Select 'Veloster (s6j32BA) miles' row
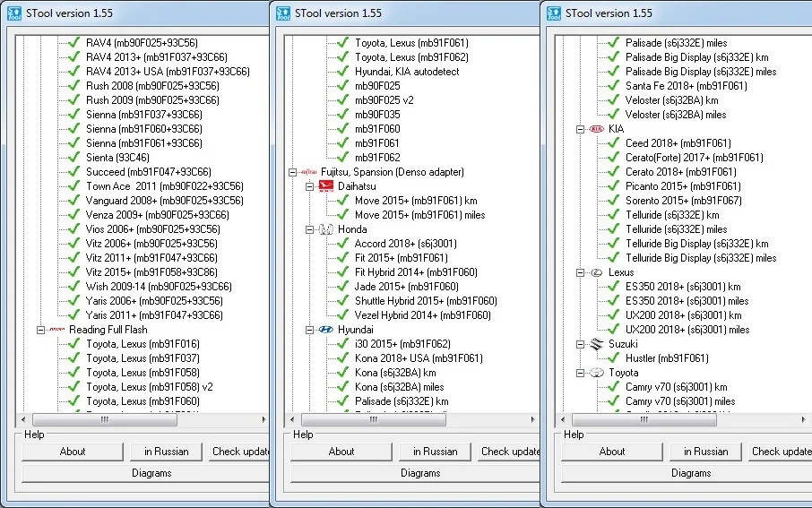 [676, 115]
